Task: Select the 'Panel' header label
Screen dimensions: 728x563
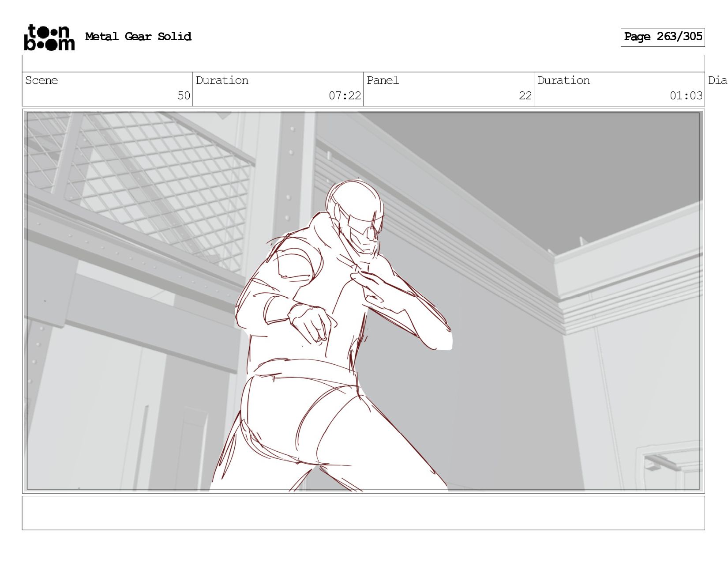Action: click(383, 80)
